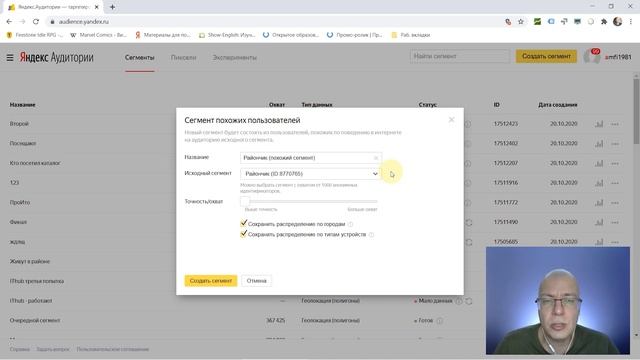Bookmark this page with the star icon

coord(521,22)
